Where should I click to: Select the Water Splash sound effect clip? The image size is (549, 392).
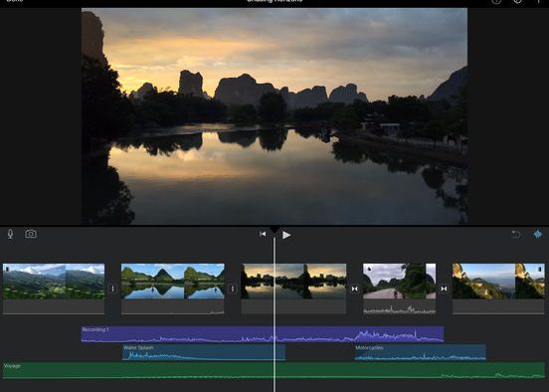[204, 352]
